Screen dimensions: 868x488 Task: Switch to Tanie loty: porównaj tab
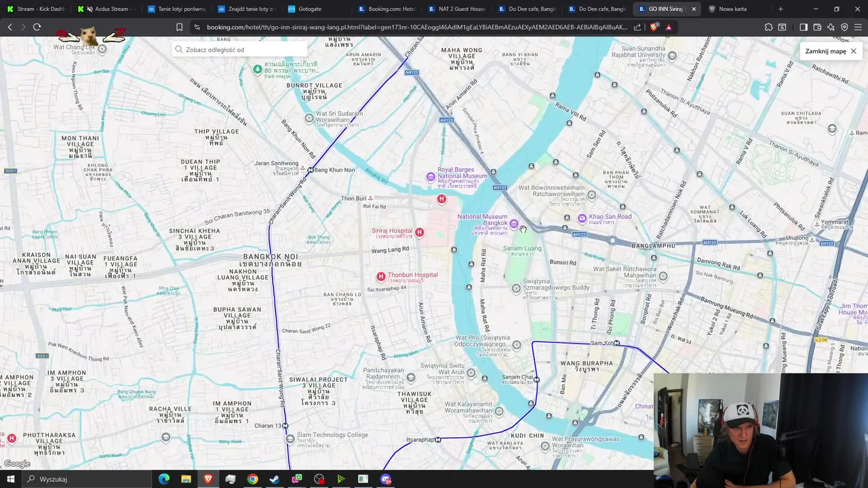[176, 9]
